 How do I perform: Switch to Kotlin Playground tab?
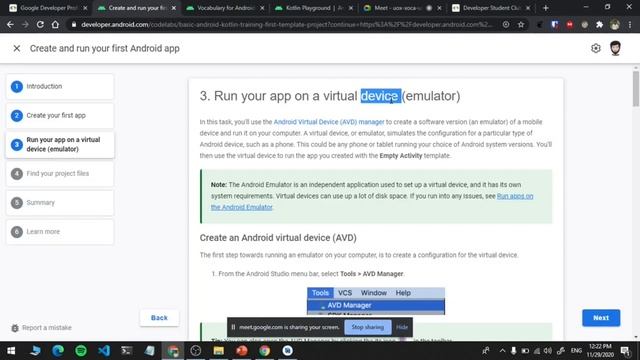[313, 8]
